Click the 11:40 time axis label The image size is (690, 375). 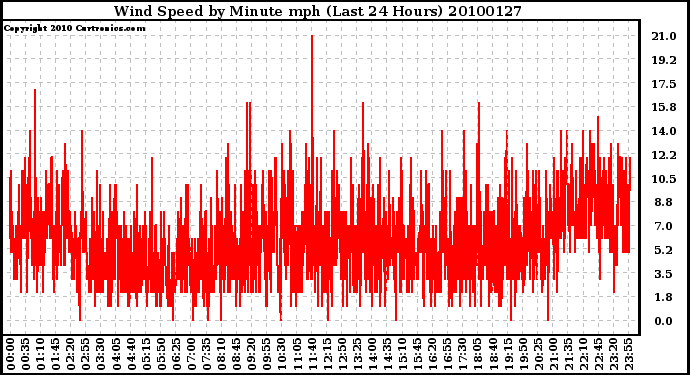pyautogui.click(x=312, y=355)
